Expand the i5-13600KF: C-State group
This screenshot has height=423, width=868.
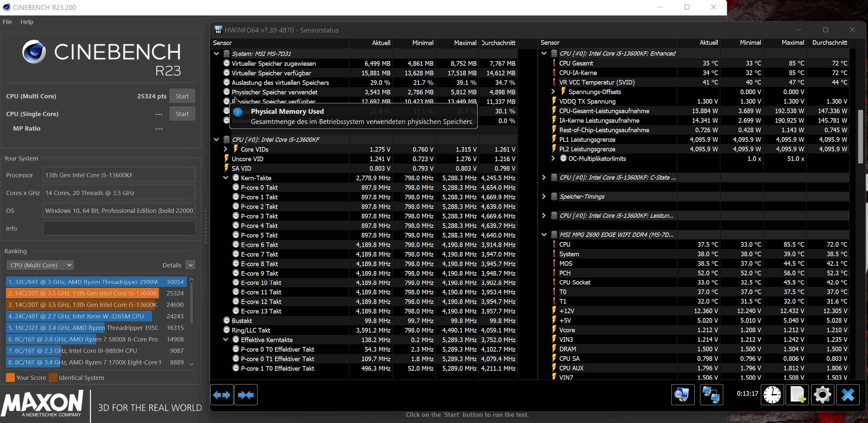[x=543, y=177]
